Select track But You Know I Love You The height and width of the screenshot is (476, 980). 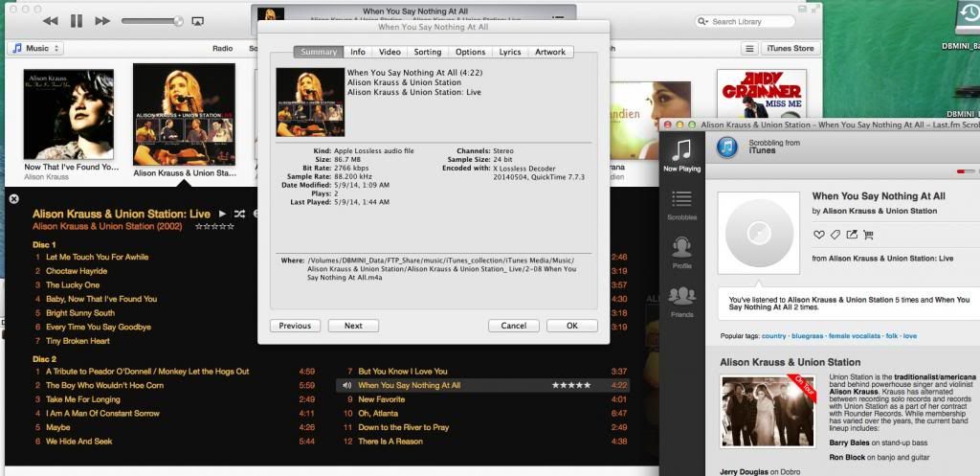403,372
